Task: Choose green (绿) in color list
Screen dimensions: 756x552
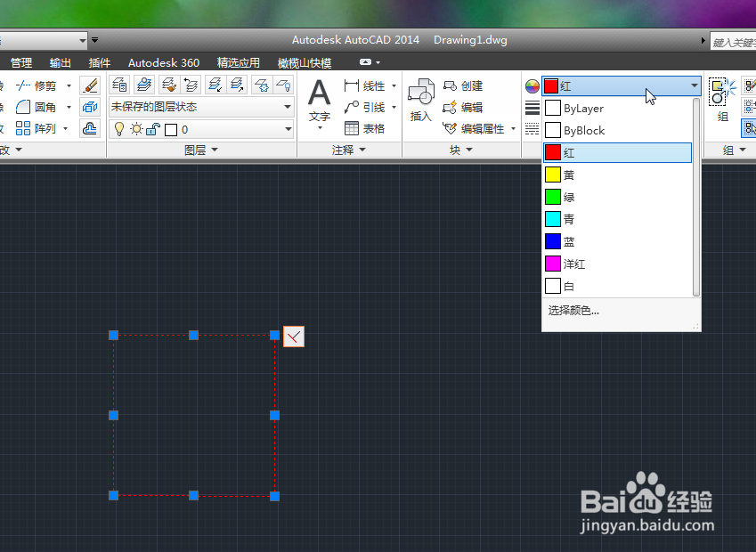Action: coord(618,197)
